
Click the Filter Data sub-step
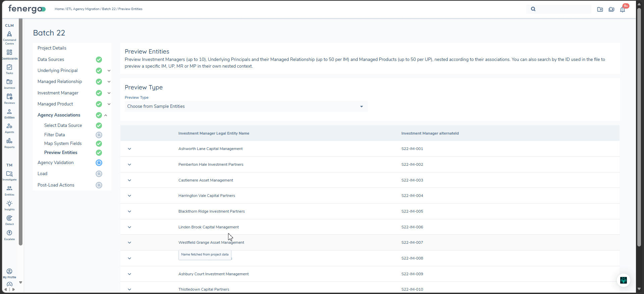pyautogui.click(x=55, y=135)
